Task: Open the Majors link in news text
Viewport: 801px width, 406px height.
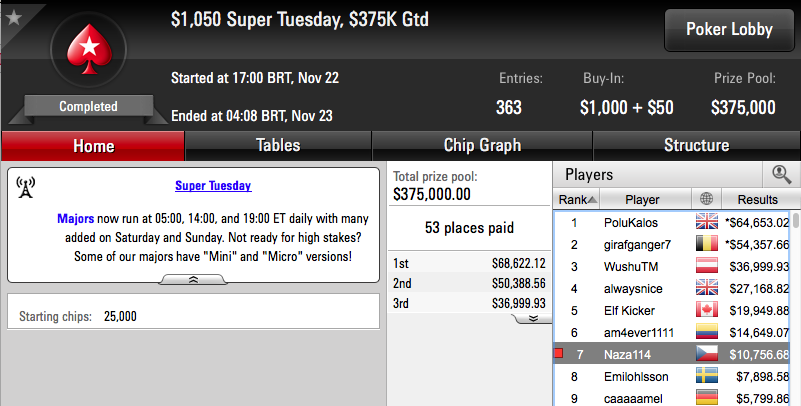Action: coord(76,219)
